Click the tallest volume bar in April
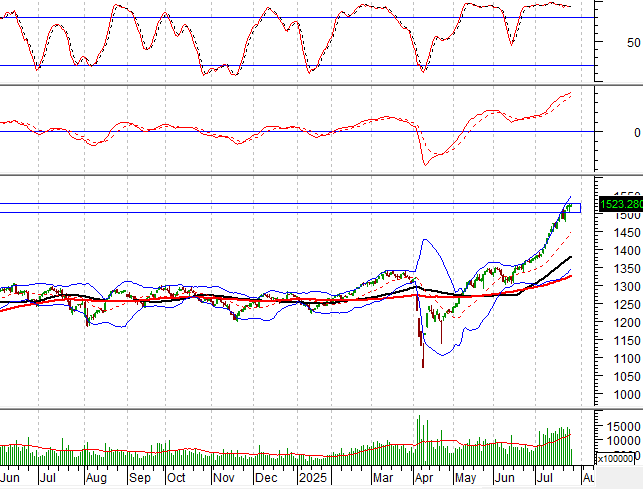This screenshot has width=643, height=489. [x=418, y=440]
